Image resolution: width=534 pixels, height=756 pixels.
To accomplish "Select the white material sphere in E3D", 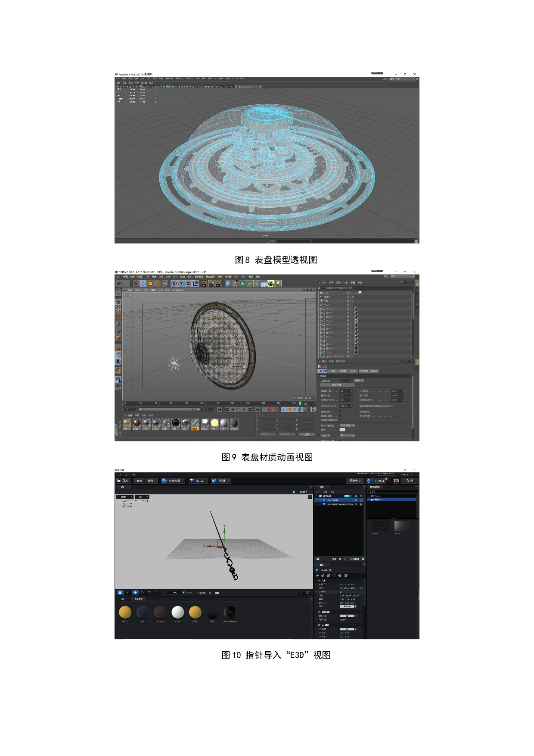I will [177, 612].
